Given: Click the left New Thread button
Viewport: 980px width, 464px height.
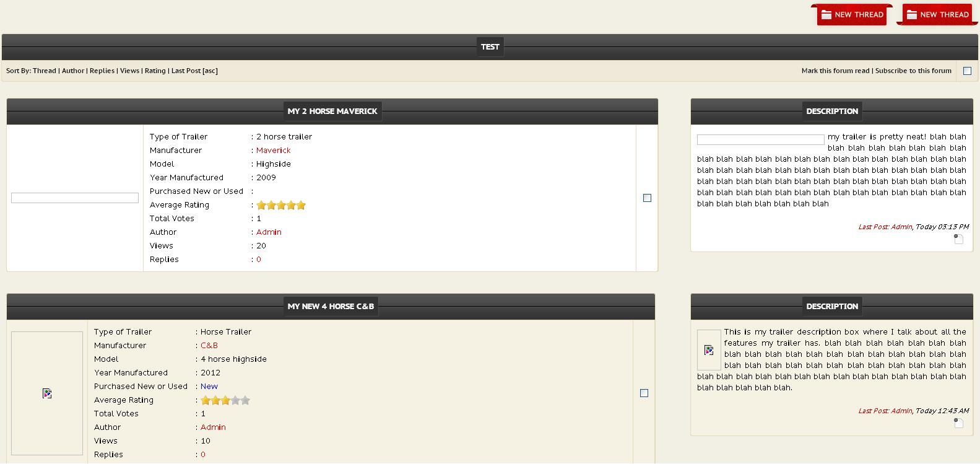Looking at the screenshot, I should pos(852,15).
